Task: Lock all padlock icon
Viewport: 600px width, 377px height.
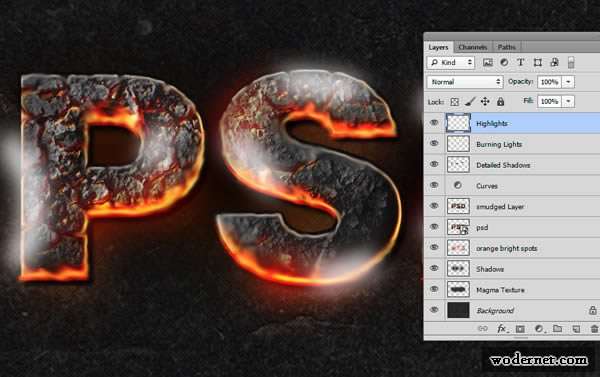Action: coord(500,101)
